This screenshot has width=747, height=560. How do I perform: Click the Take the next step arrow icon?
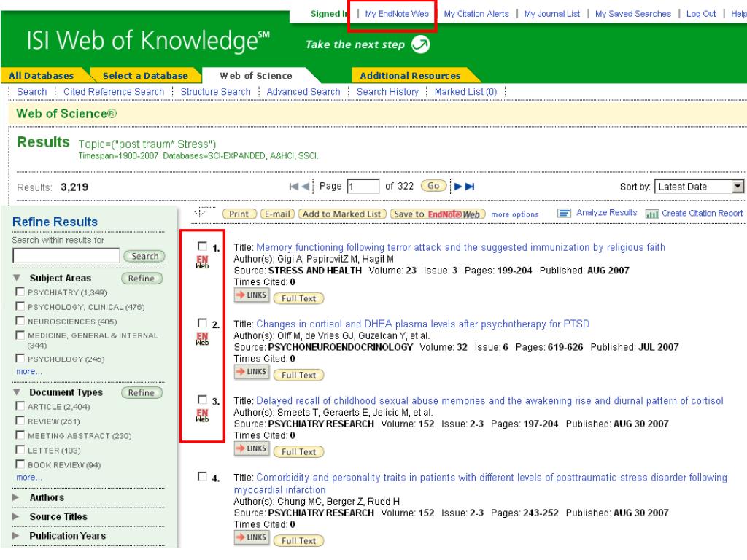pyautogui.click(x=421, y=44)
